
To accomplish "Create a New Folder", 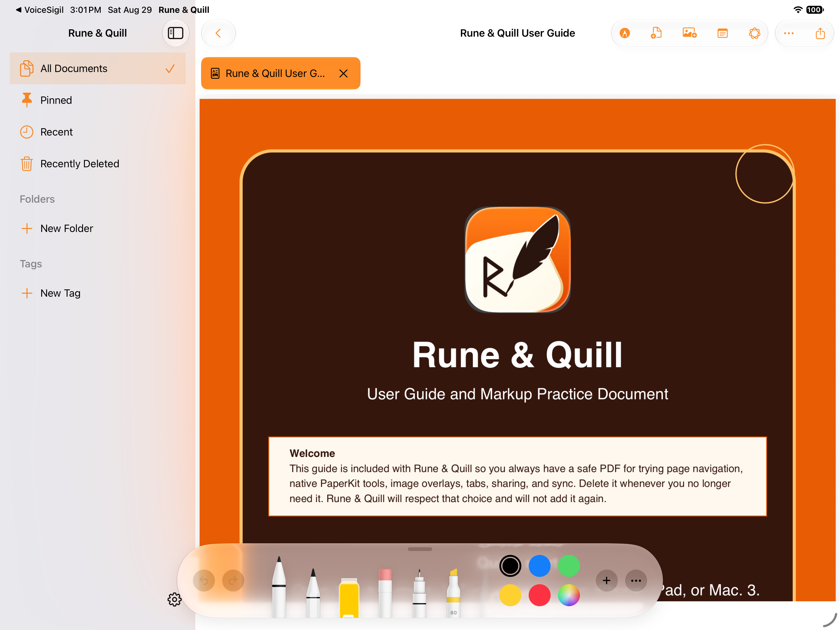I will 98,228.
